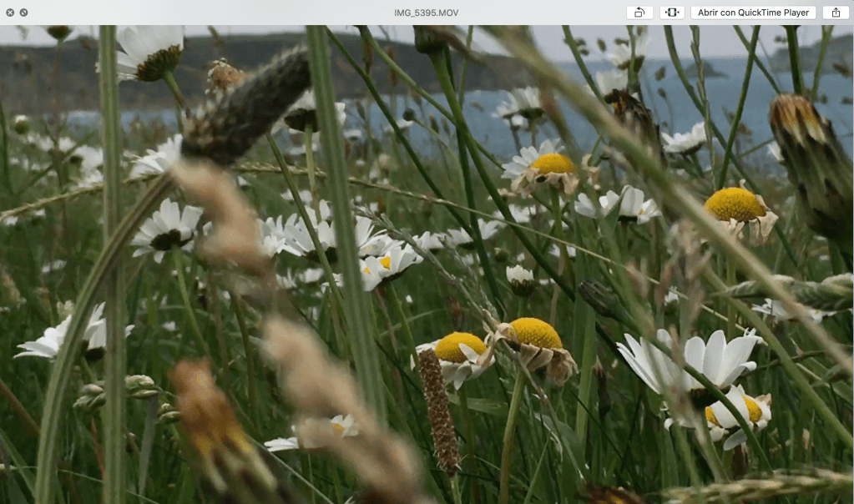Open the trim tool for the video
This screenshot has height=504, width=854.
pos(671,13)
